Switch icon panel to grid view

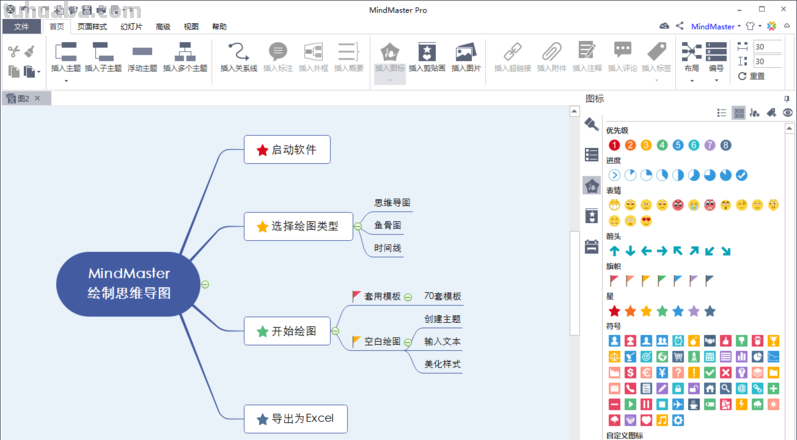tap(739, 113)
